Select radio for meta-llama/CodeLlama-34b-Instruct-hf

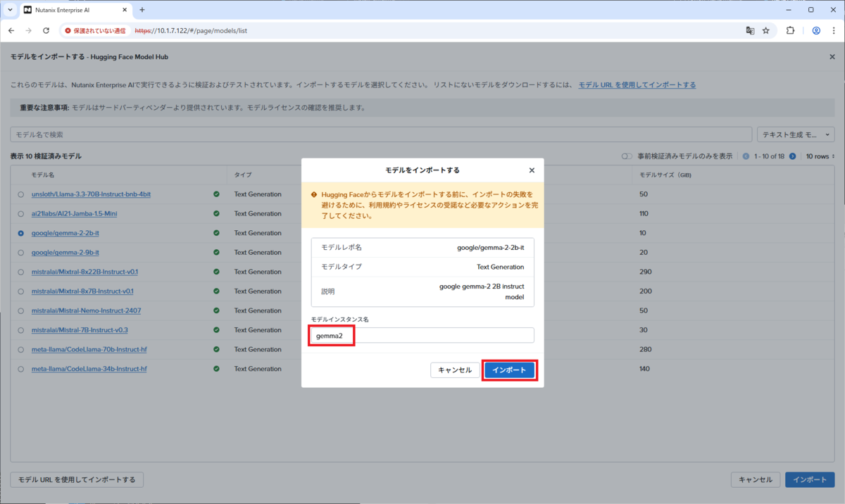click(x=20, y=369)
